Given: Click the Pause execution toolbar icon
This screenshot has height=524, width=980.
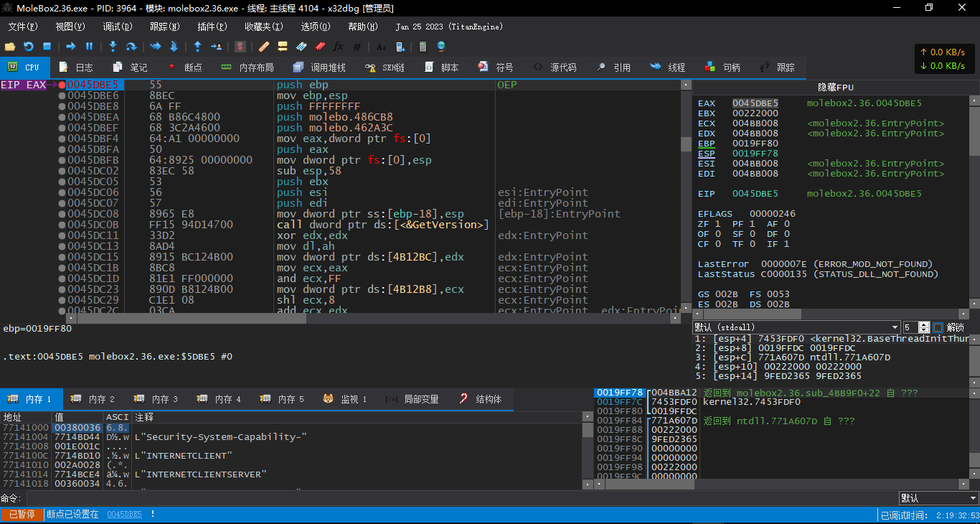Looking at the screenshot, I should (90, 47).
